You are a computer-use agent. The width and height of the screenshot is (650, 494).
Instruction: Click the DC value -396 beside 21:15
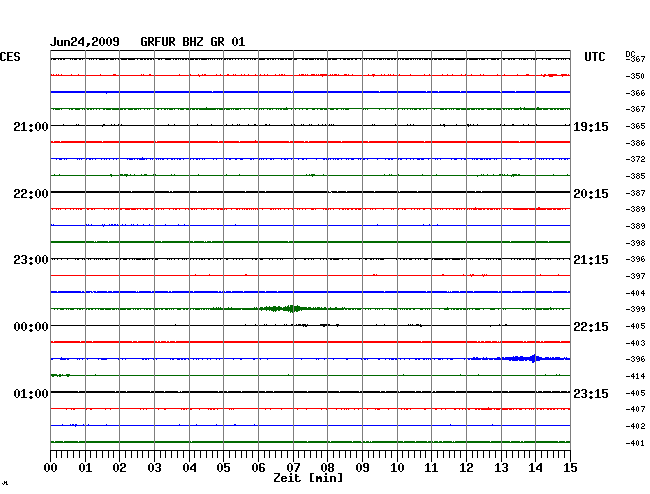pyautogui.click(x=635, y=259)
